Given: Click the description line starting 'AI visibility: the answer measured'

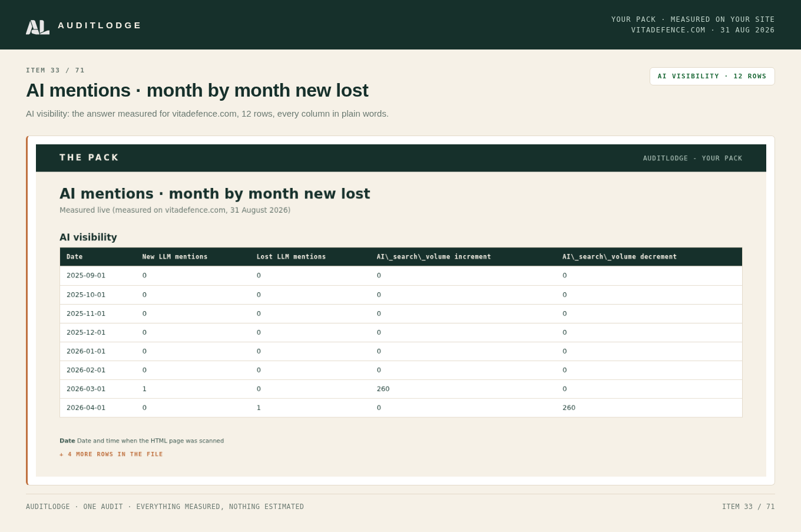Looking at the screenshot, I should 207,114.
